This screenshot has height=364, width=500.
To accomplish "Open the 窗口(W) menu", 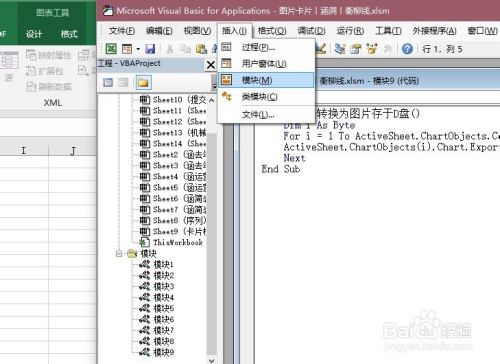I will pos(482,31).
